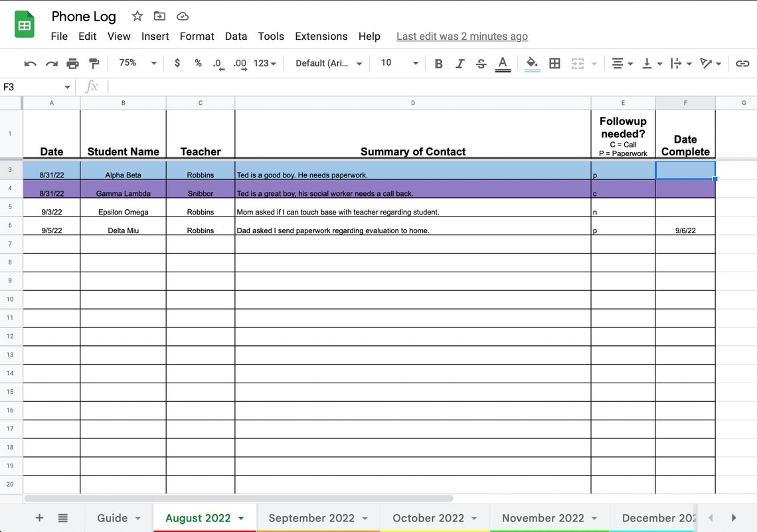
Task: Apply the Paint format tool
Action: pyautogui.click(x=94, y=63)
